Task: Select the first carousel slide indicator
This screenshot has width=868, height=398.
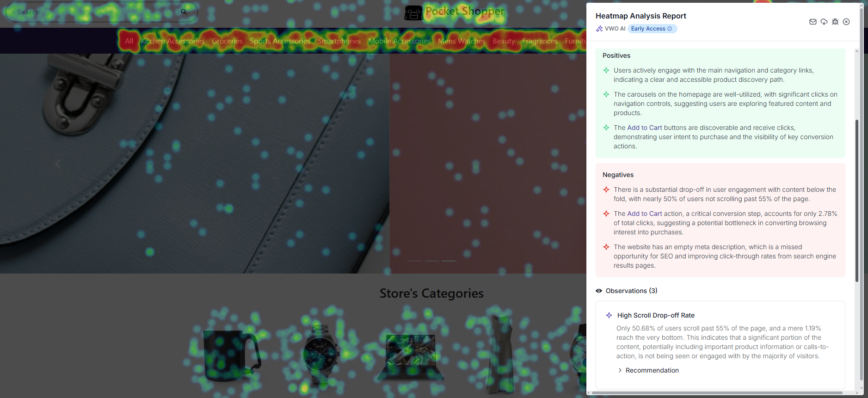Action: (415, 261)
